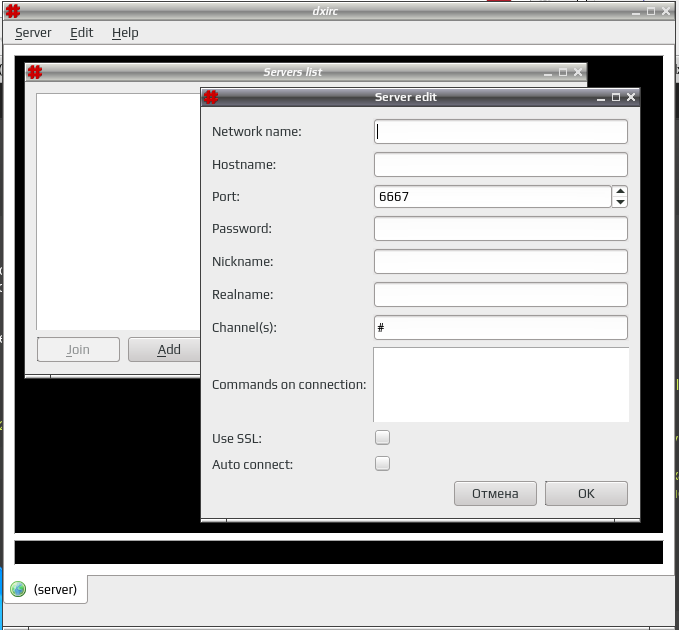
Task: Focus the Password input field
Action: 501,229
